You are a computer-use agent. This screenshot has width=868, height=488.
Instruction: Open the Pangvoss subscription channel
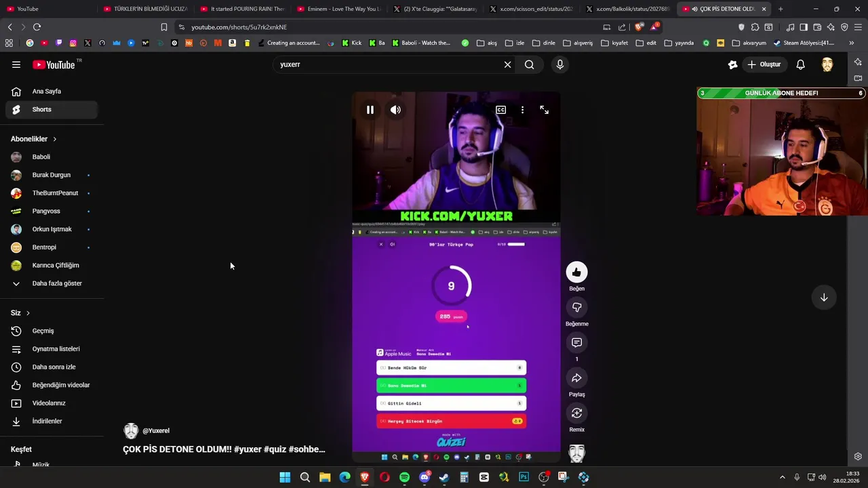click(52, 211)
